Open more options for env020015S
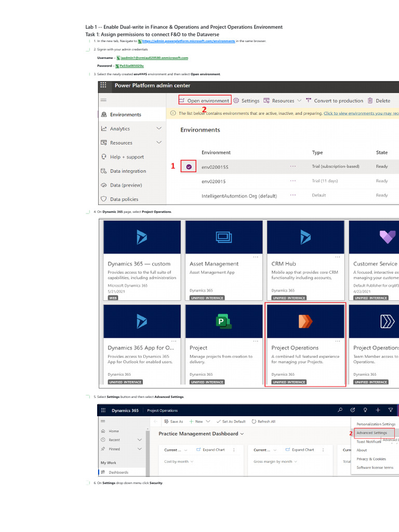The image size is (399, 532). tap(293, 166)
